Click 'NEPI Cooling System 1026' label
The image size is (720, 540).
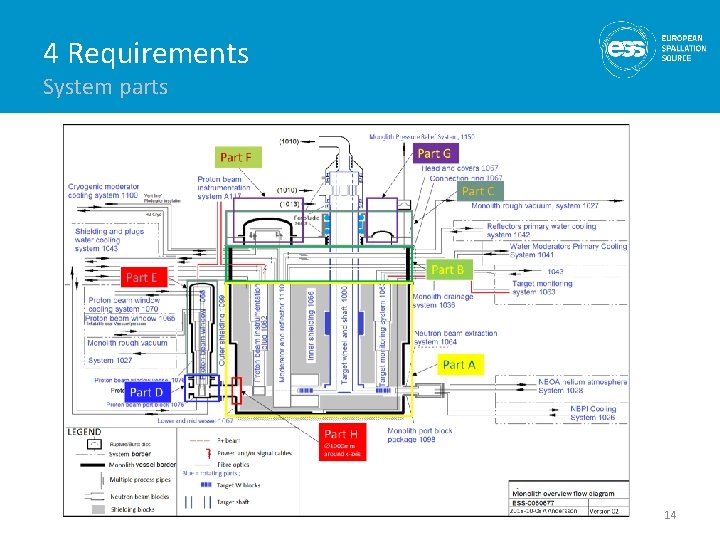point(593,413)
